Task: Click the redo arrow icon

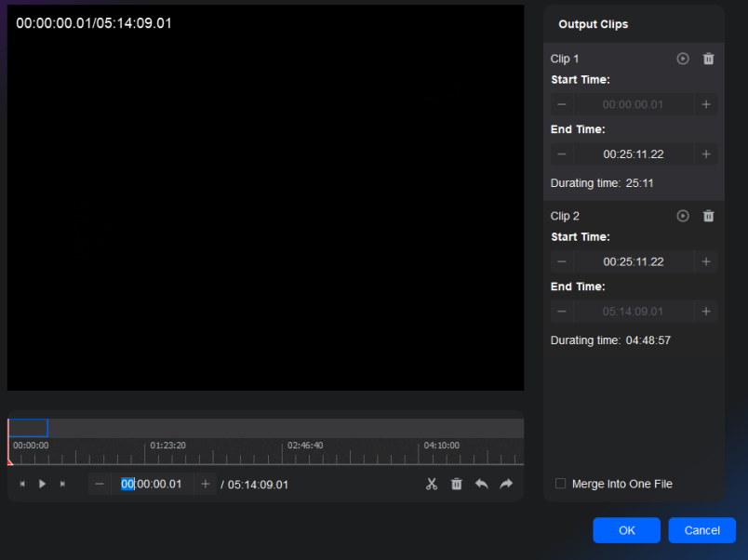Action: [506, 484]
